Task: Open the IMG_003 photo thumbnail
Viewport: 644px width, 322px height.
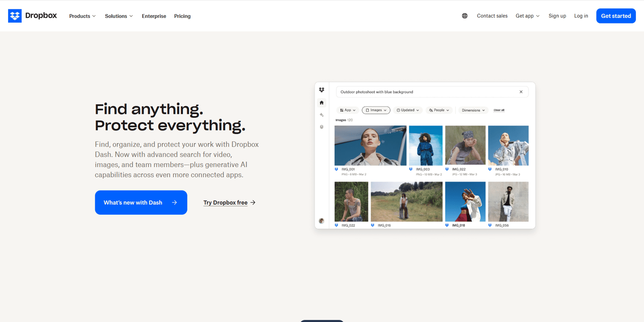Action: point(426,145)
